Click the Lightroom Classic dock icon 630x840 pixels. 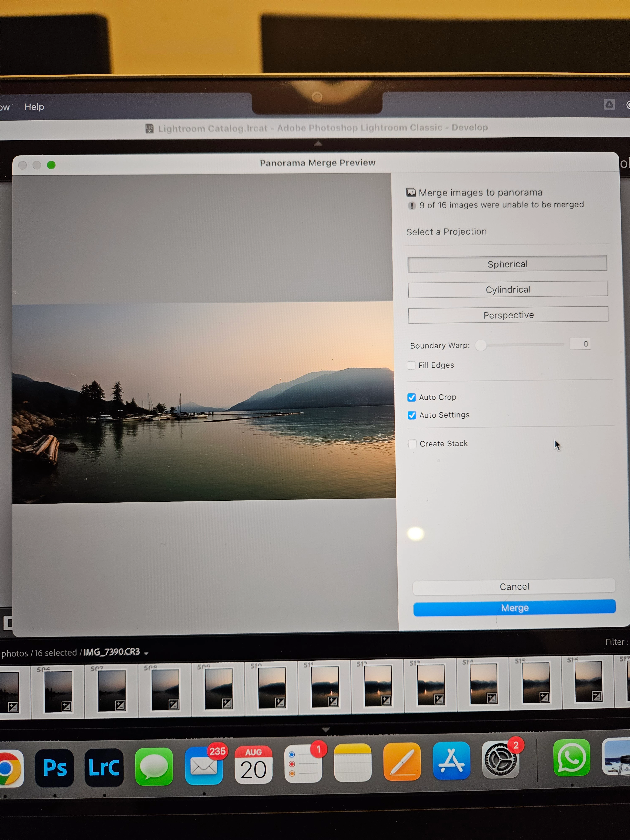(104, 767)
